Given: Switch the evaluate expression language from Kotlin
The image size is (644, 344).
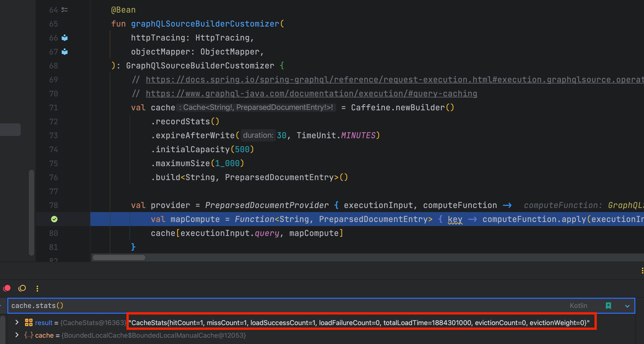Looking at the screenshot, I should 578,306.
